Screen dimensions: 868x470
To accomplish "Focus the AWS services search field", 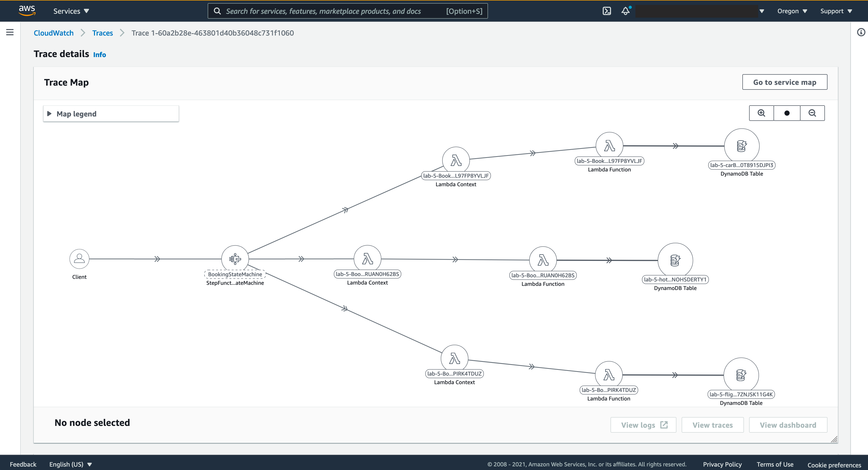I will pyautogui.click(x=347, y=11).
